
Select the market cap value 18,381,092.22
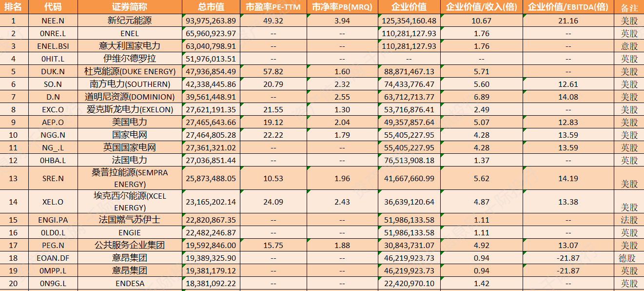click(211, 283)
